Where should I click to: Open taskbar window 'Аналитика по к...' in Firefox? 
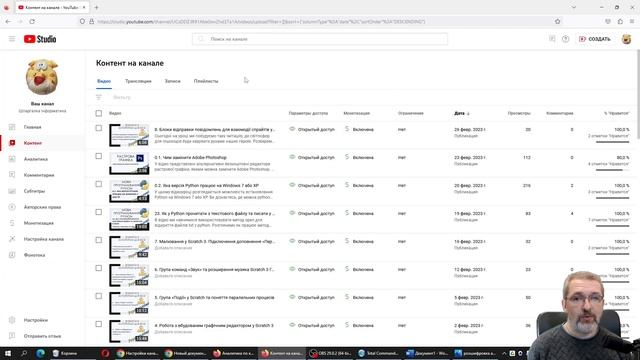pyautogui.click(x=234, y=353)
